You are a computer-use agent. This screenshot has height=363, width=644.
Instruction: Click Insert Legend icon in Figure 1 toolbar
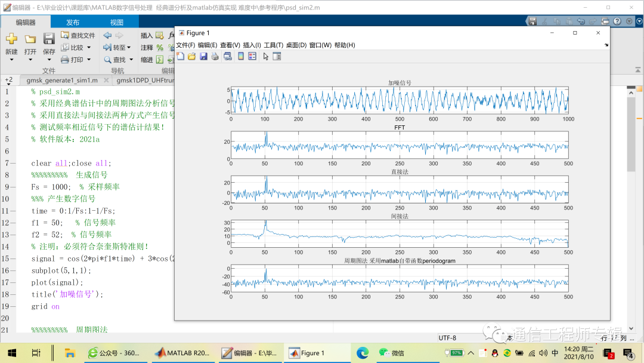(x=252, y=56)
